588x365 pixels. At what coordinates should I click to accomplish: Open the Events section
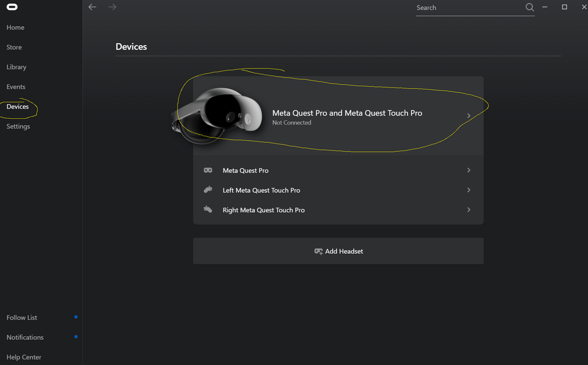coord(16,86)
